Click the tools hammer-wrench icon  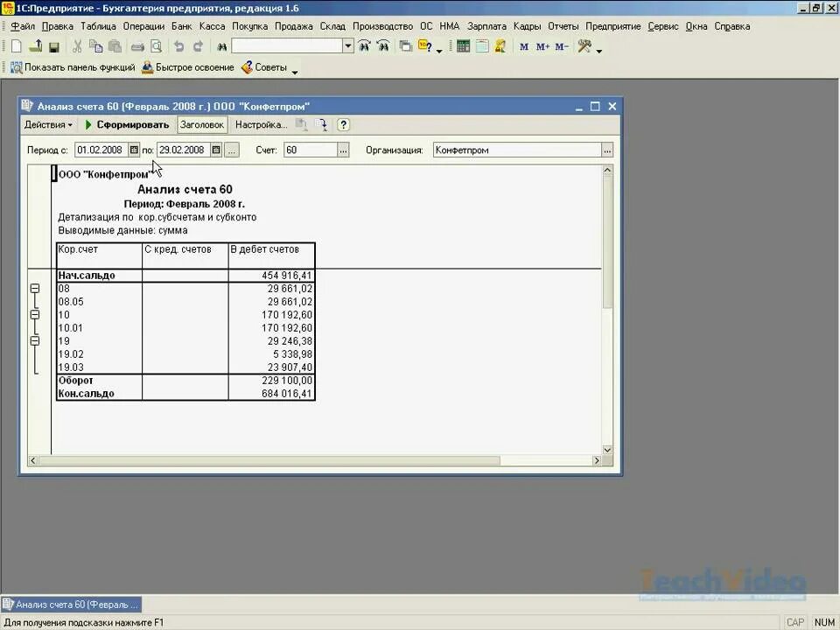point(584,46)
